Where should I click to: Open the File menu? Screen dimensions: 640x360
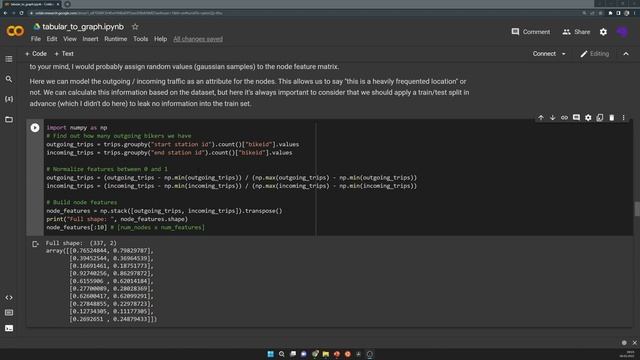[36, 39]
